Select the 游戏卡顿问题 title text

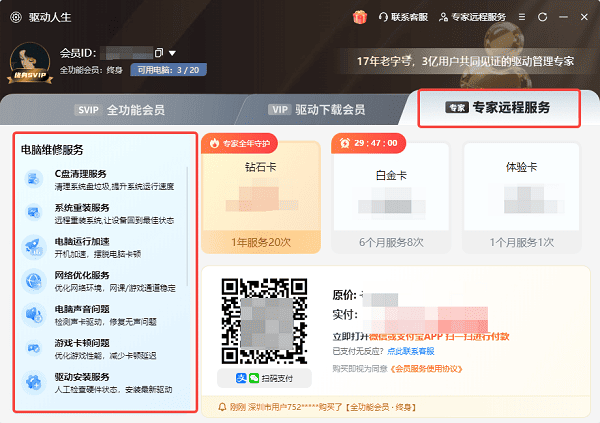[x=82, y=343]
